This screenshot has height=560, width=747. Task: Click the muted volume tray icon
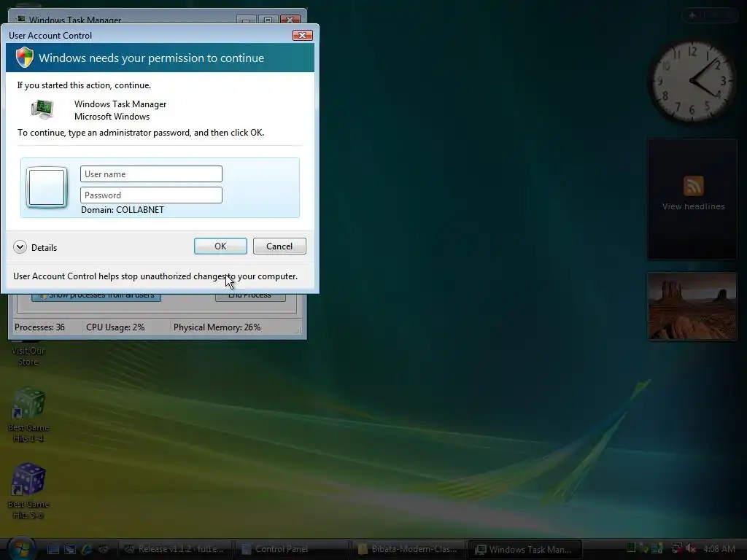[690, 548]
